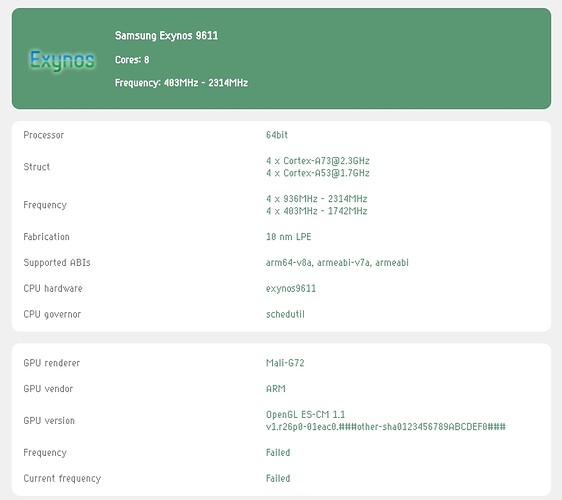Select the Processor label
Screen dimensions: 562x500
tap(44, 135)
